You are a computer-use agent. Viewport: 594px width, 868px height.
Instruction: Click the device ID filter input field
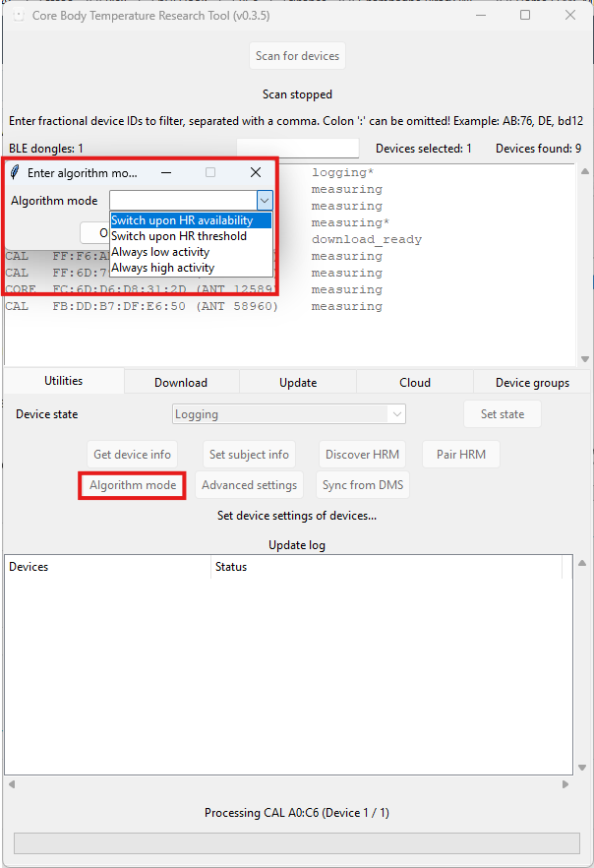(298, 149)
